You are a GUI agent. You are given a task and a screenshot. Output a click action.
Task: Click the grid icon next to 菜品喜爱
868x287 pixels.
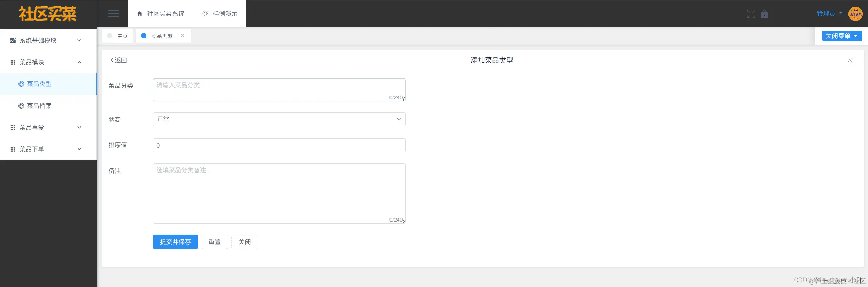[x=13, y=128]
